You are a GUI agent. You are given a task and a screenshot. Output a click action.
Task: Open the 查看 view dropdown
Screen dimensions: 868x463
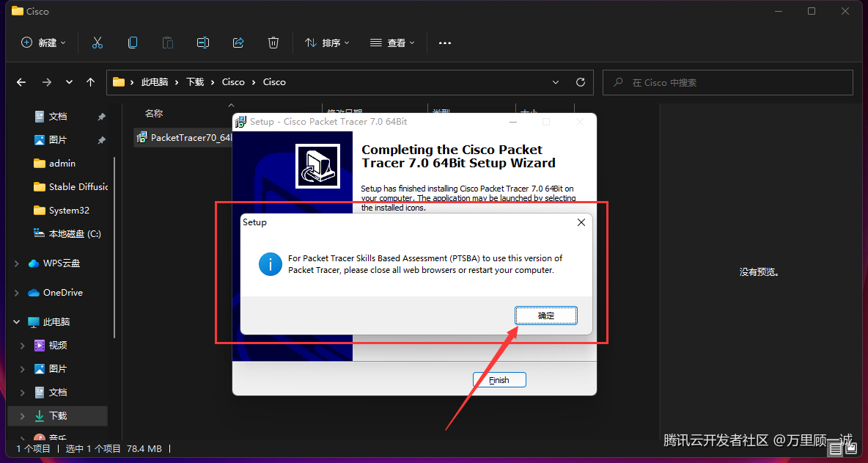(392, 43)
